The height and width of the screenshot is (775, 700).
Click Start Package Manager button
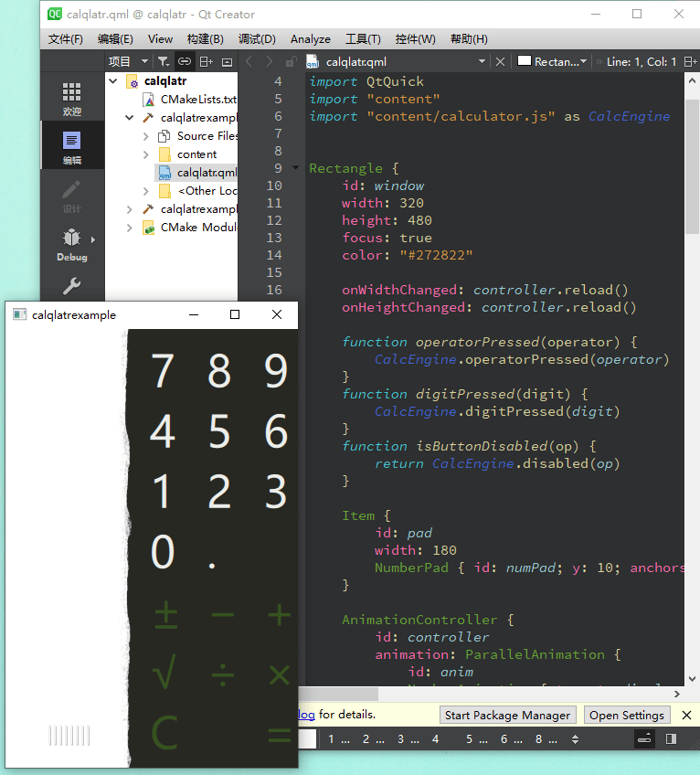(x=508, y=716)
